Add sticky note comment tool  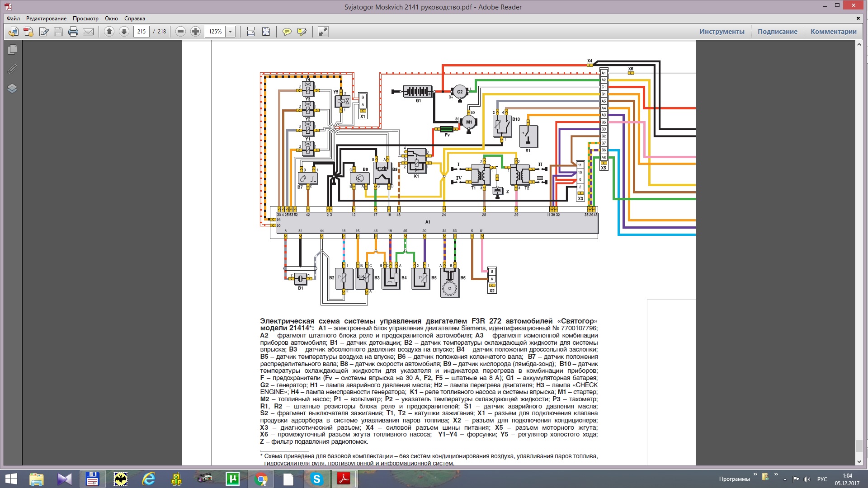(287, 32)
